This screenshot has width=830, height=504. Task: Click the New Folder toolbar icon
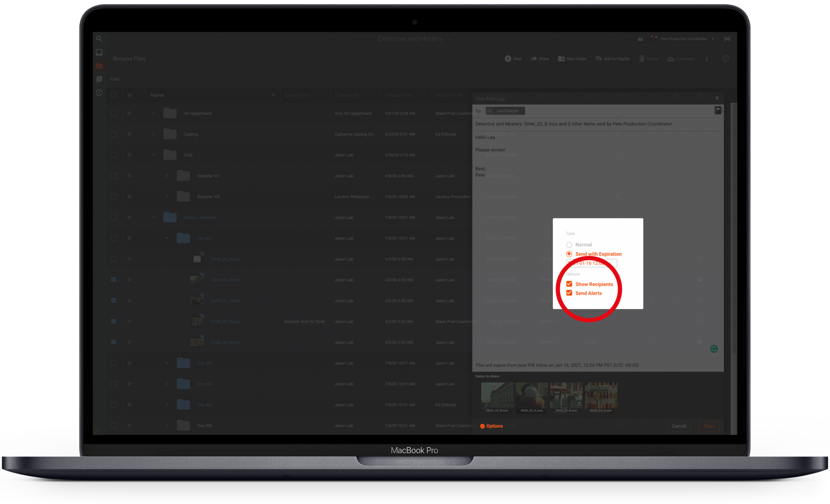561,58
